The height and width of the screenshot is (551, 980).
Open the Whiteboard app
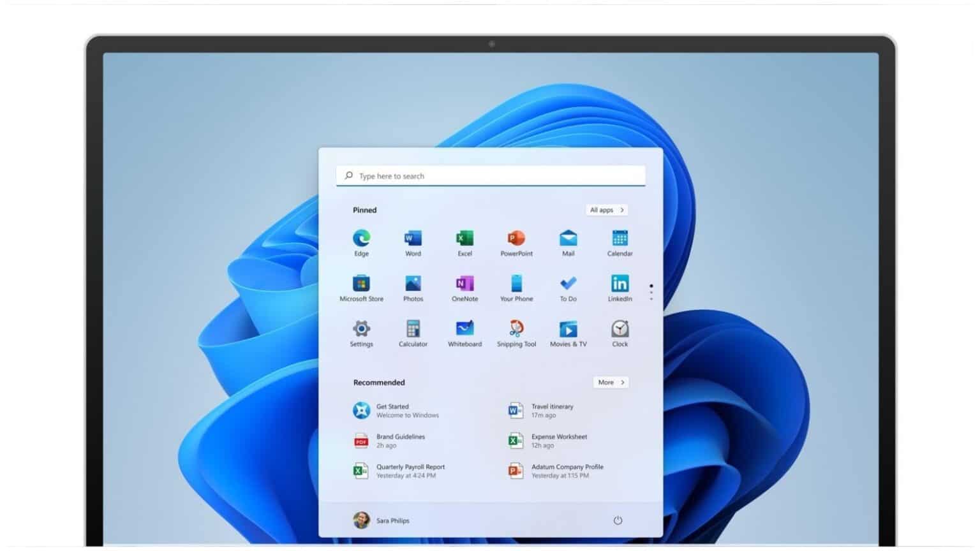[x=464, y=334]
